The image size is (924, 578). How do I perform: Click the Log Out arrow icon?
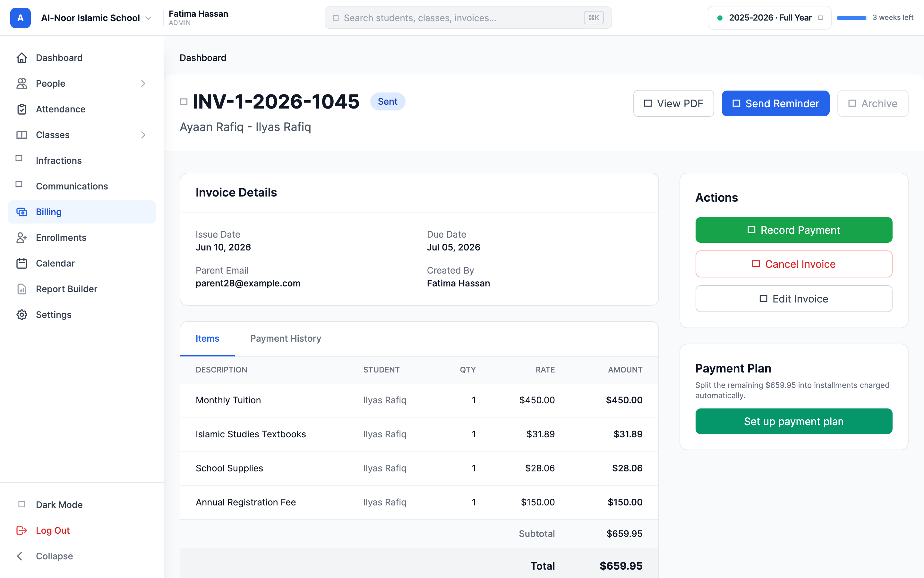[22, 530]
